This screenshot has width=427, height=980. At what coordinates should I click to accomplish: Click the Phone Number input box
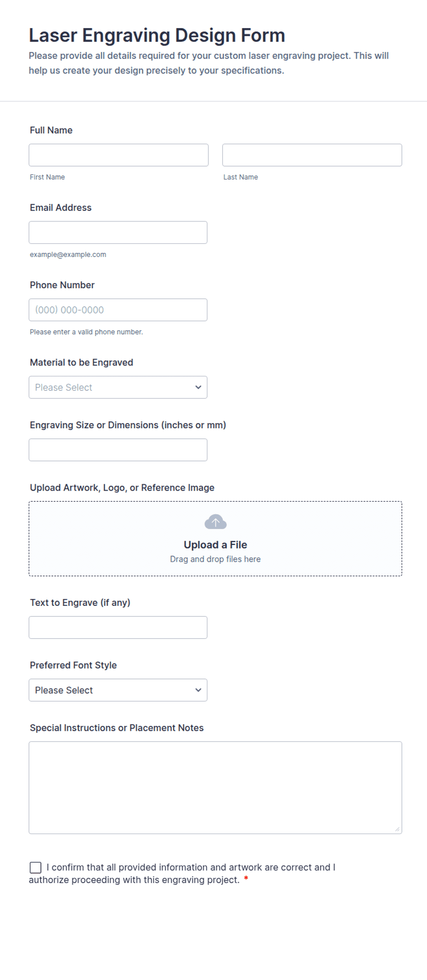pos(118,310)
